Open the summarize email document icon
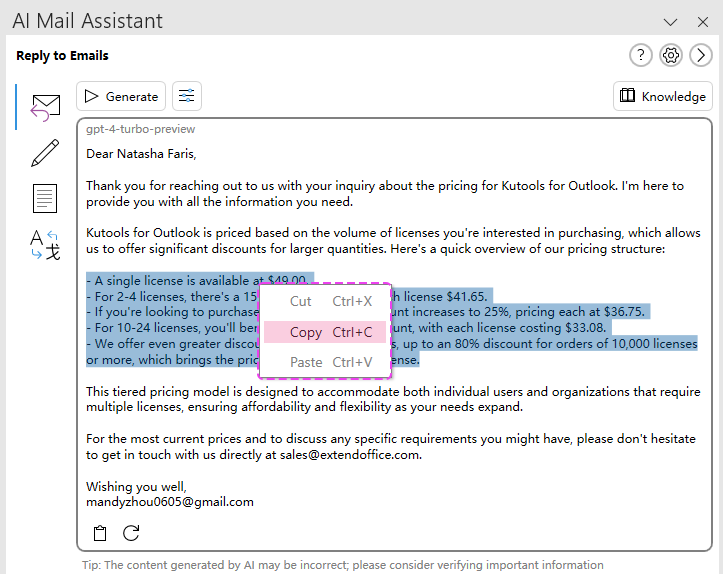Viewport: 723px width, 574px height. [45, 198]
